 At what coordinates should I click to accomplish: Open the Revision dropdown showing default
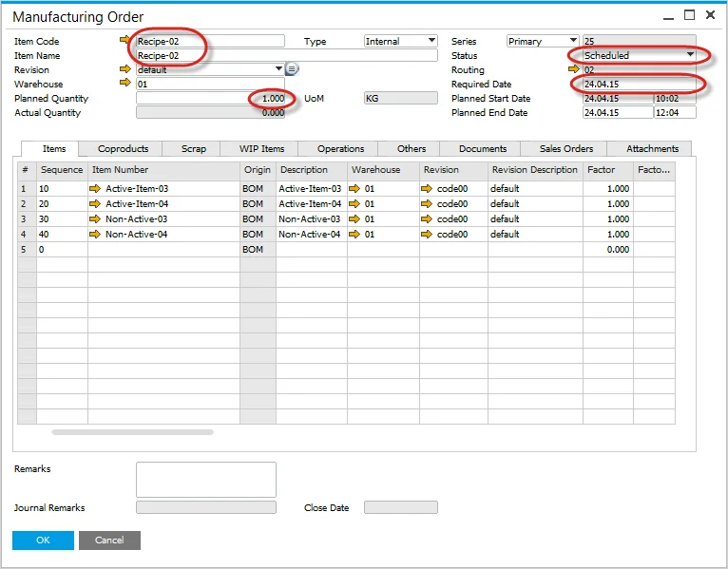point(278,69)
